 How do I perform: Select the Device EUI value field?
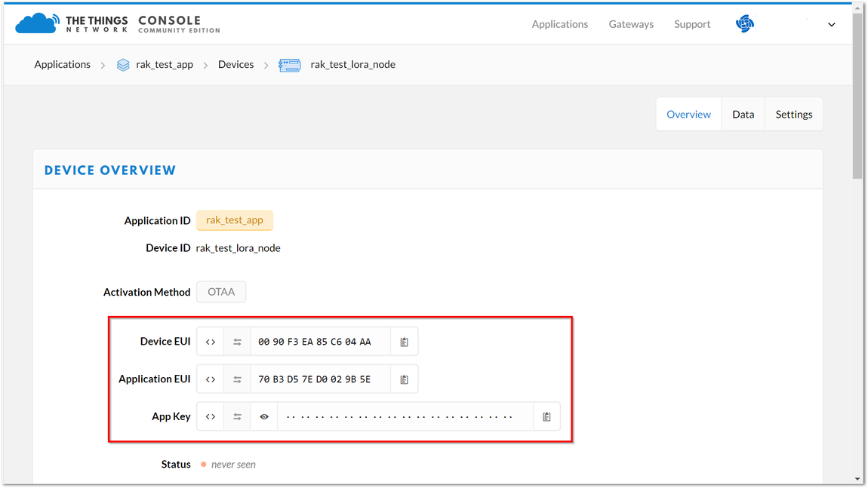321,342
